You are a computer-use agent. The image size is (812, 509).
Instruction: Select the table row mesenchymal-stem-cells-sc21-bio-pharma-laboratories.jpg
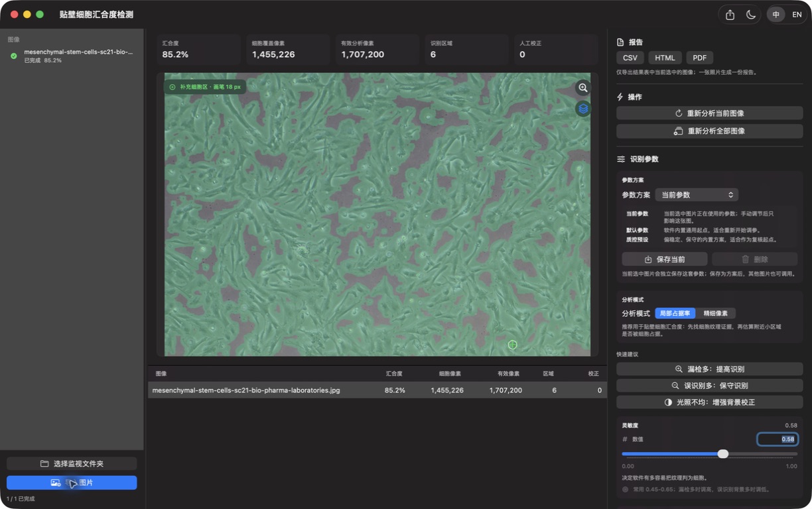click(x=377, y=390)
